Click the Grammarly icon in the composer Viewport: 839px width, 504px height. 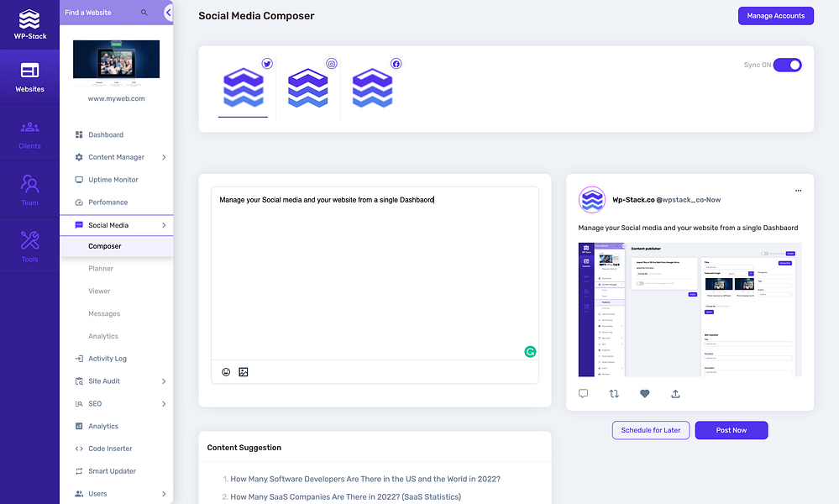(530, 351)
